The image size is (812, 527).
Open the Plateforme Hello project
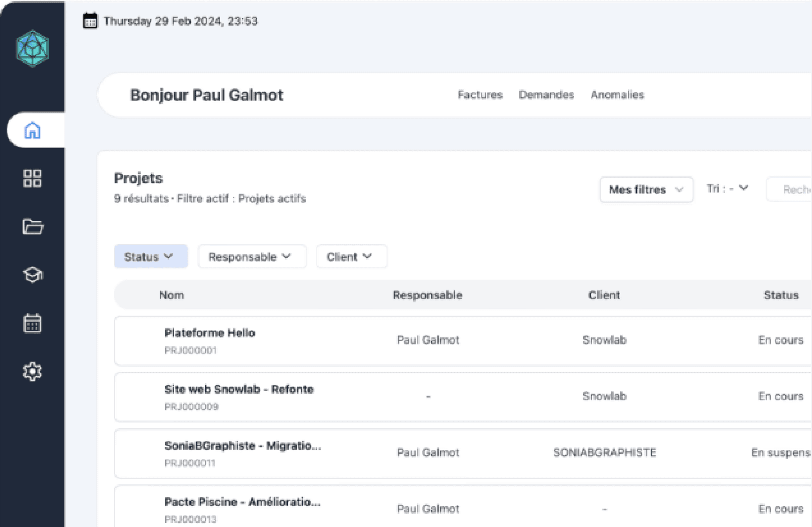point(210,333)
